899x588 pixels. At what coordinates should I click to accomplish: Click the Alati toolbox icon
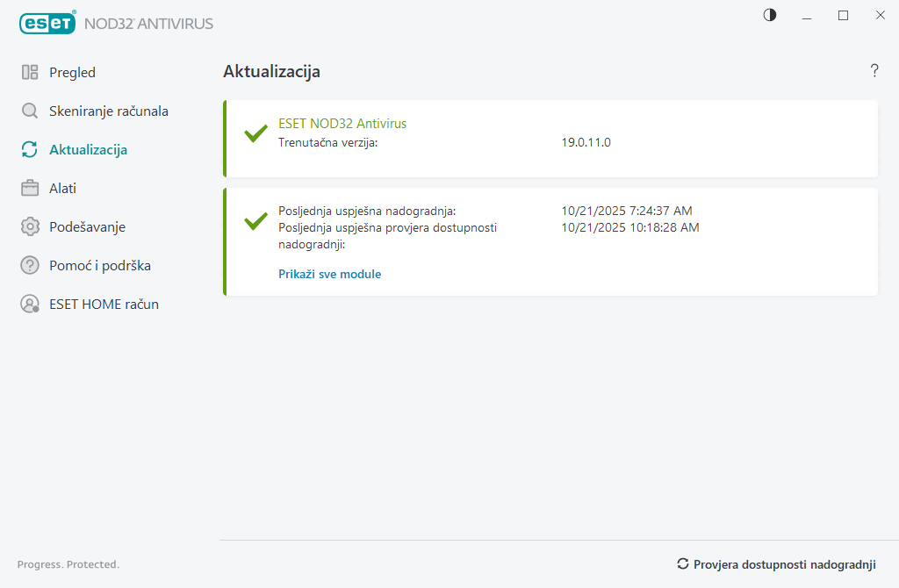point(30,189)
